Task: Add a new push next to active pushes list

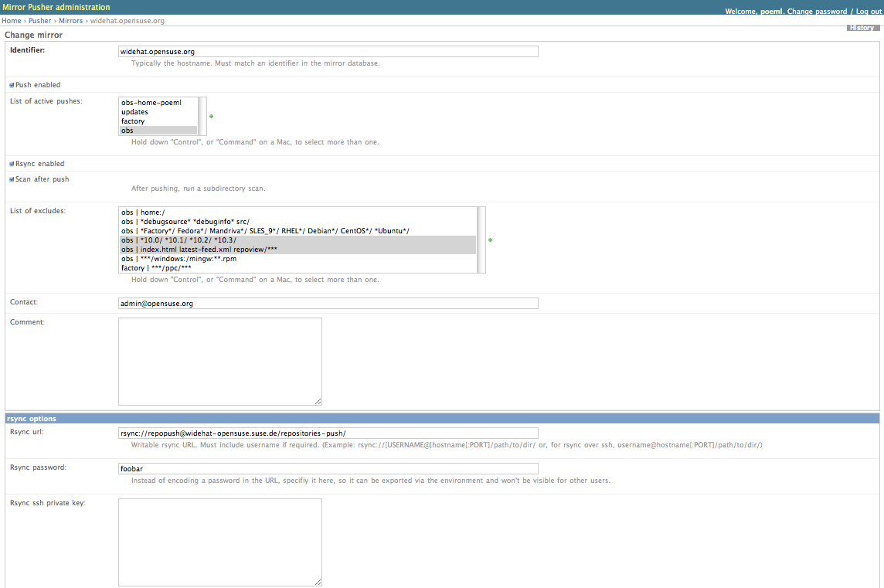Action: point(212,117)
